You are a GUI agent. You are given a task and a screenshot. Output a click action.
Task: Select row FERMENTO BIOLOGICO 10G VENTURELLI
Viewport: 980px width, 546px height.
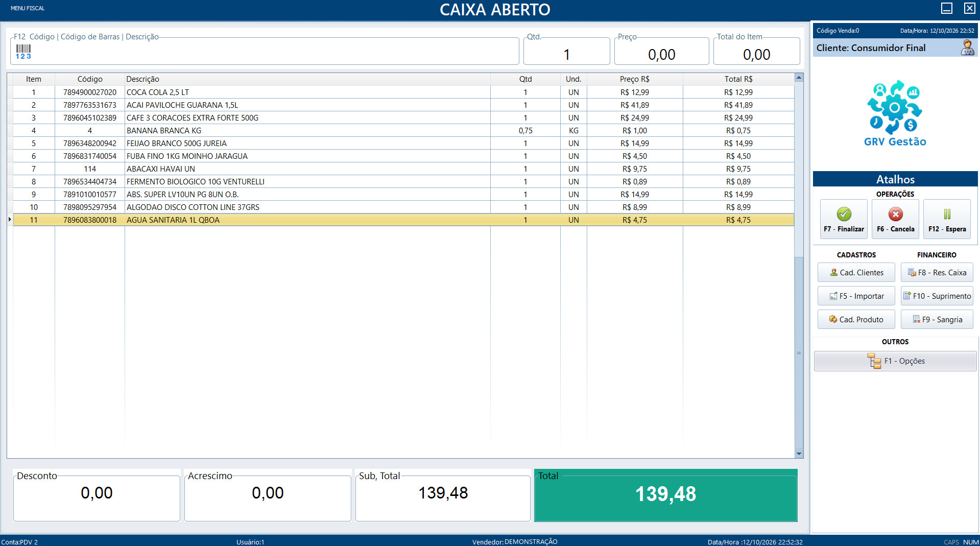(403, 182)
